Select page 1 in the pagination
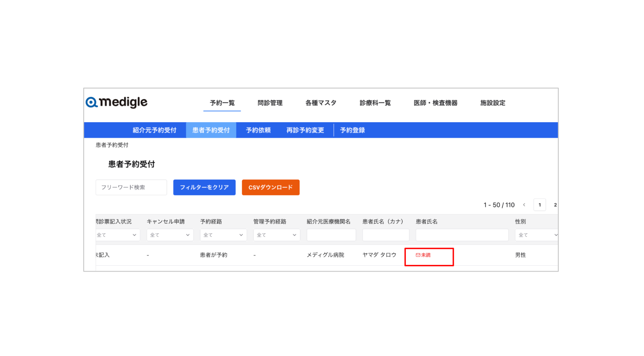Viewport: 644px width, 356px height. click(540, 205)
